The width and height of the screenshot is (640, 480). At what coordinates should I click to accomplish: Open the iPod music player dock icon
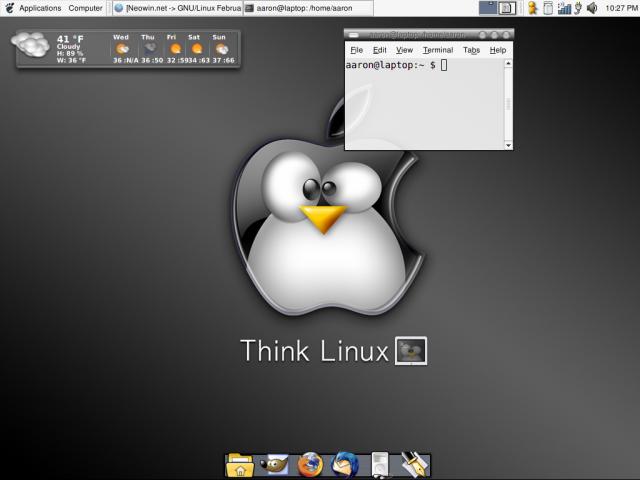[380, 465]
